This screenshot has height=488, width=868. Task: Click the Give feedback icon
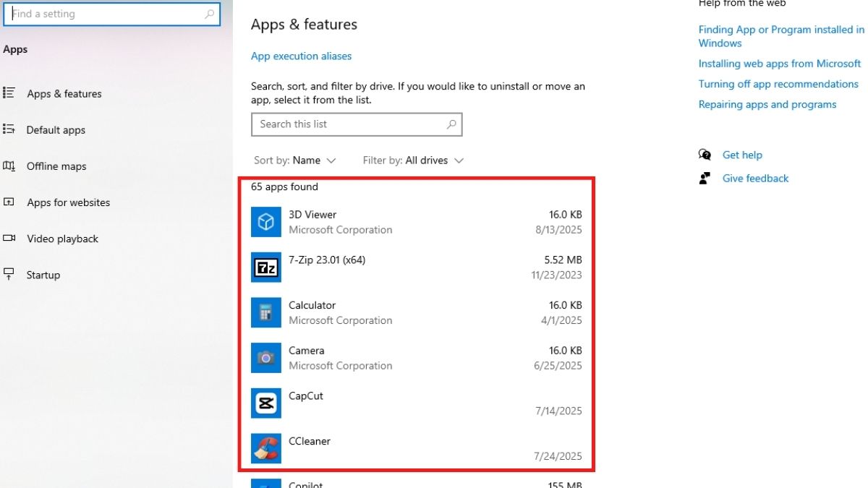coord(705,178)
